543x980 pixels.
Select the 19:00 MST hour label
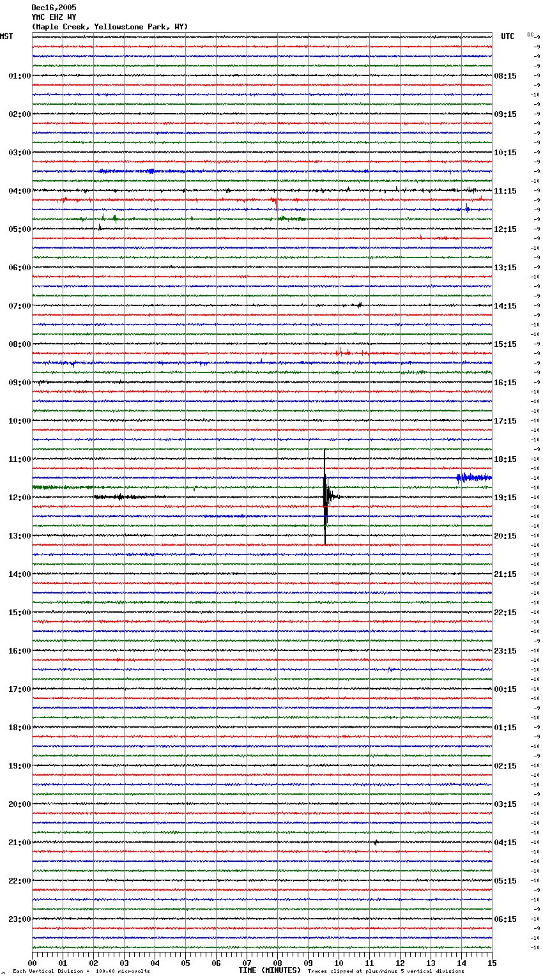(x=20, y=766)
